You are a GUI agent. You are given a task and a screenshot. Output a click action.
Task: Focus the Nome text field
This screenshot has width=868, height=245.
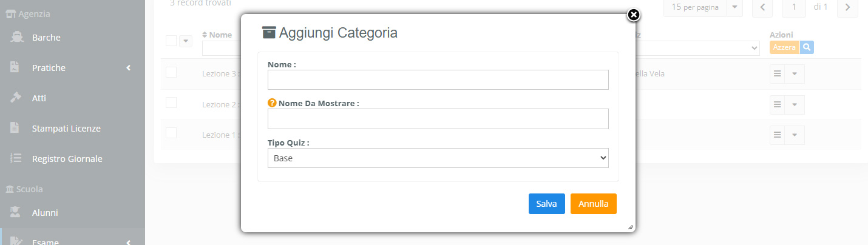tap(438, 79)
